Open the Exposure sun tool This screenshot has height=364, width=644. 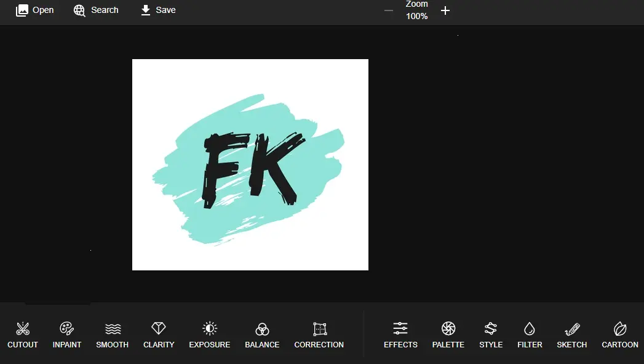point(210,335)
